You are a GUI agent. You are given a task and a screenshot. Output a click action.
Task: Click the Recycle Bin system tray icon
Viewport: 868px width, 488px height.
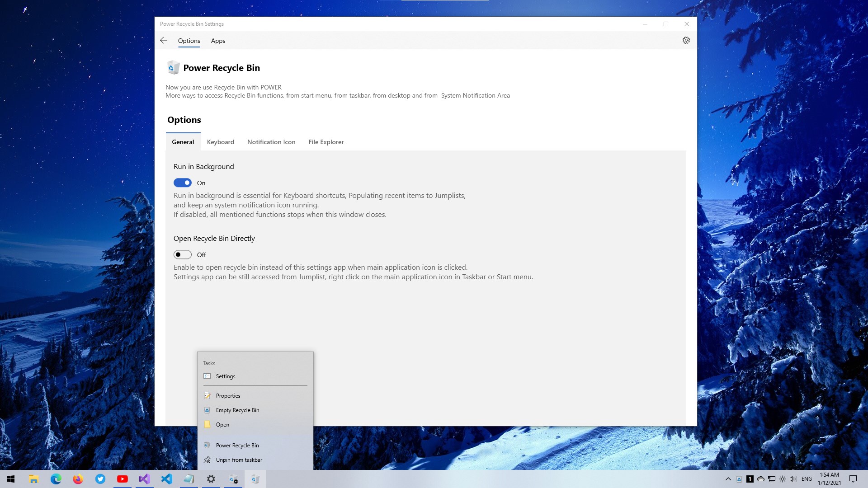pyautogui.click(x=739, y=479)
